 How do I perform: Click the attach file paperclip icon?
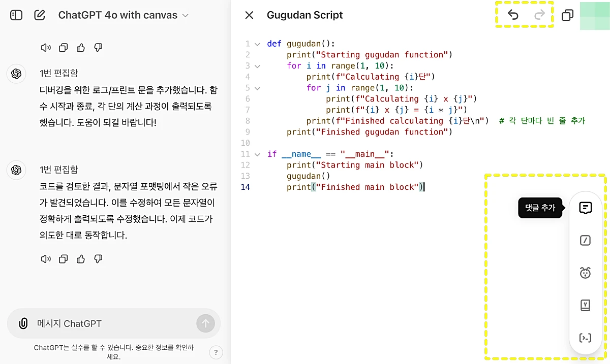[23, 323]
